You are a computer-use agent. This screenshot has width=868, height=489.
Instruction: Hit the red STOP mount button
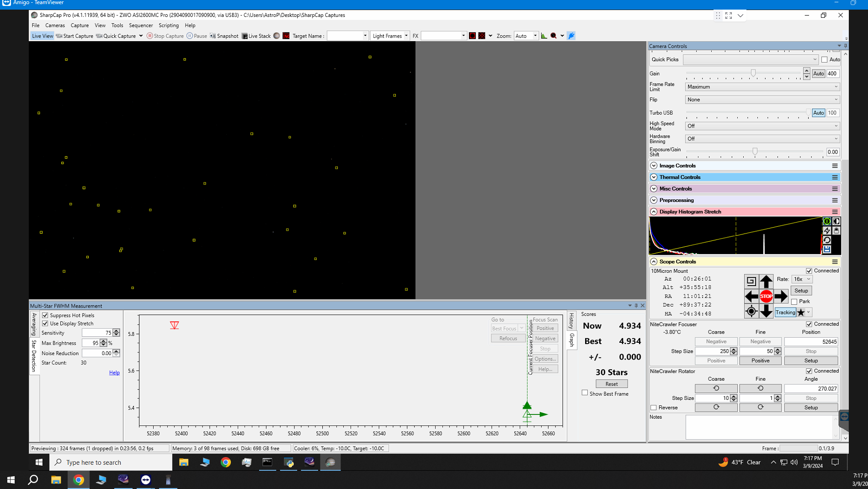point(766,296)
